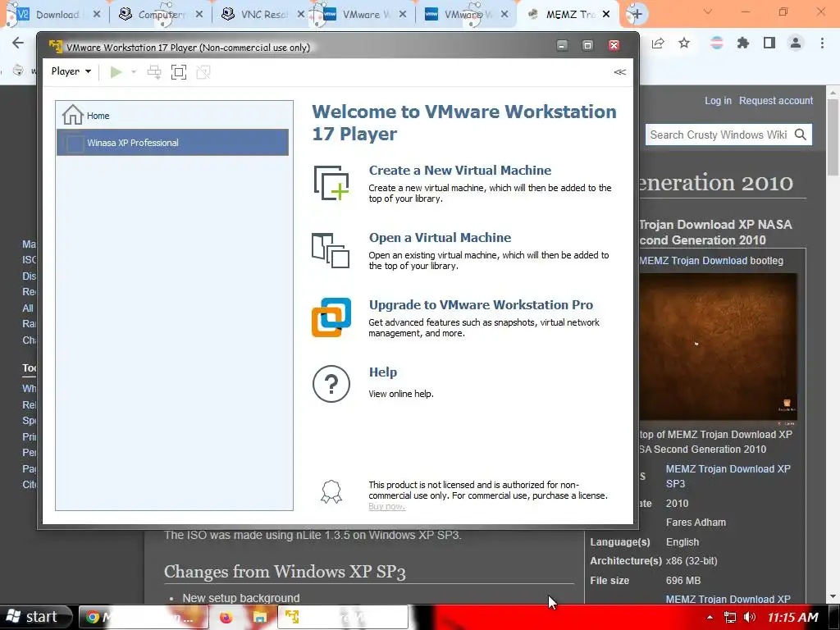Click the wiki search magnifier icon
The height and width of the screenshot is (630, 840).
click(801, 135)
